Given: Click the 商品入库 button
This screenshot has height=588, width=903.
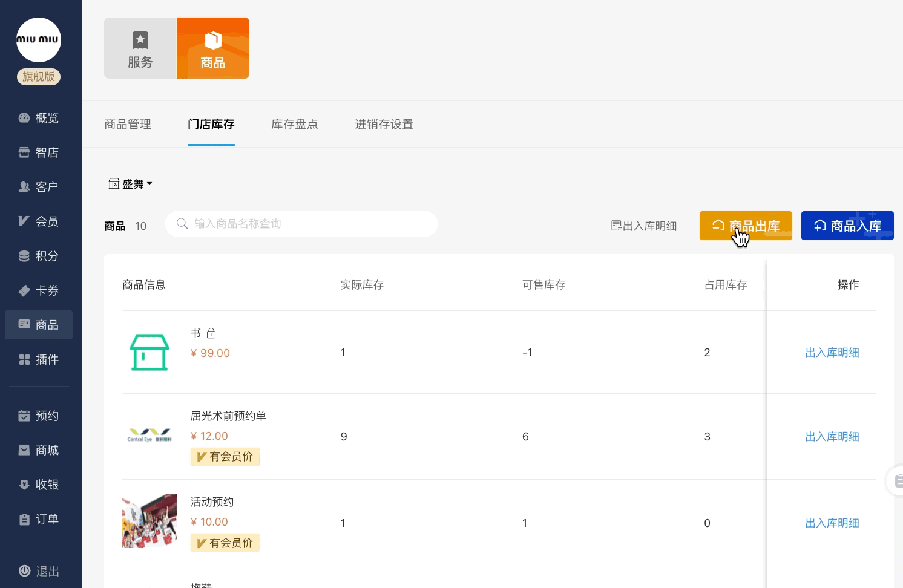Looking at the screenshot, I should click(x=847, y=226).
